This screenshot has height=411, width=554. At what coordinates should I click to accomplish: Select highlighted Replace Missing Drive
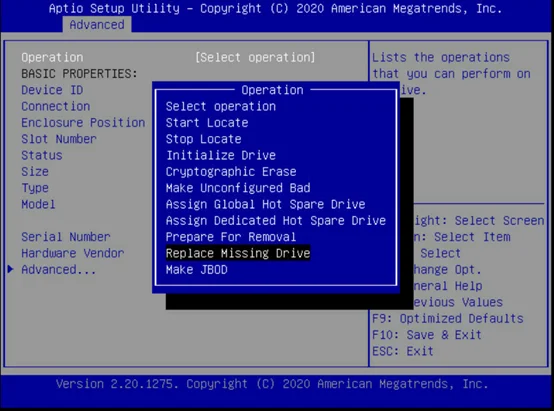(x=238, y=253)
